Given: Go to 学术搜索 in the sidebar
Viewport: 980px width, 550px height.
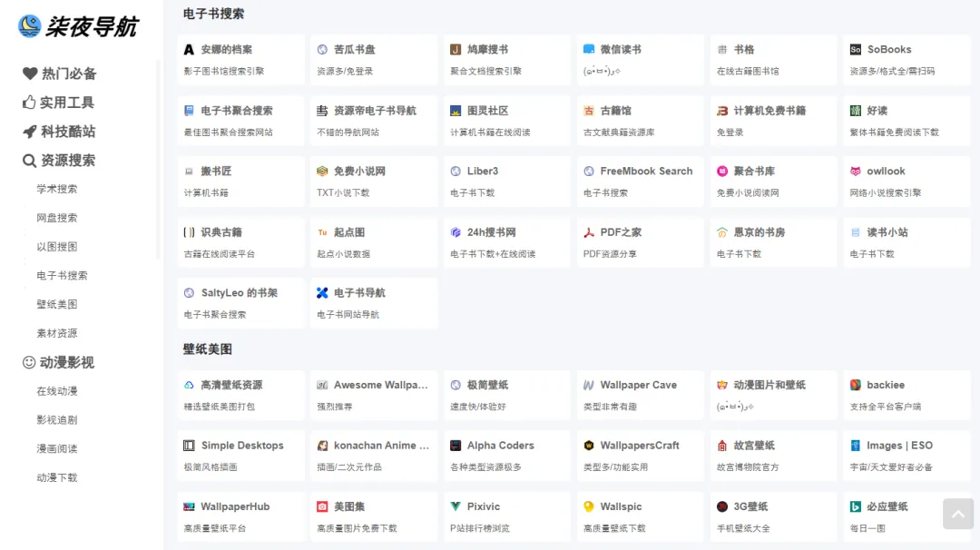Looking at the screenshot, I should pos(57,189).
